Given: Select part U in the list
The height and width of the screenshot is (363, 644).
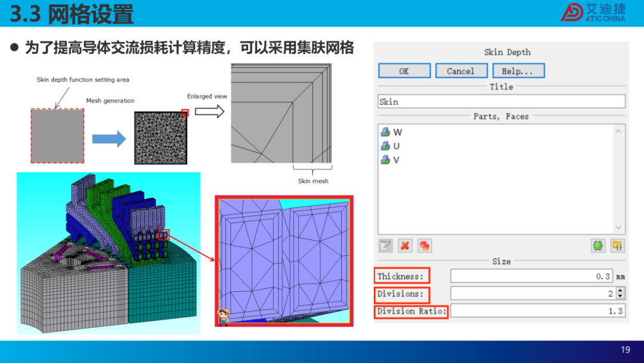Looking at the screenshot, I should pos(397,146).
